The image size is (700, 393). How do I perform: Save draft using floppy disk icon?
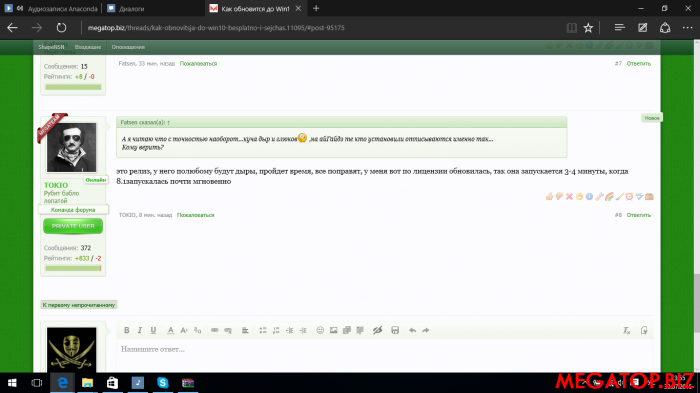(395, 330)
